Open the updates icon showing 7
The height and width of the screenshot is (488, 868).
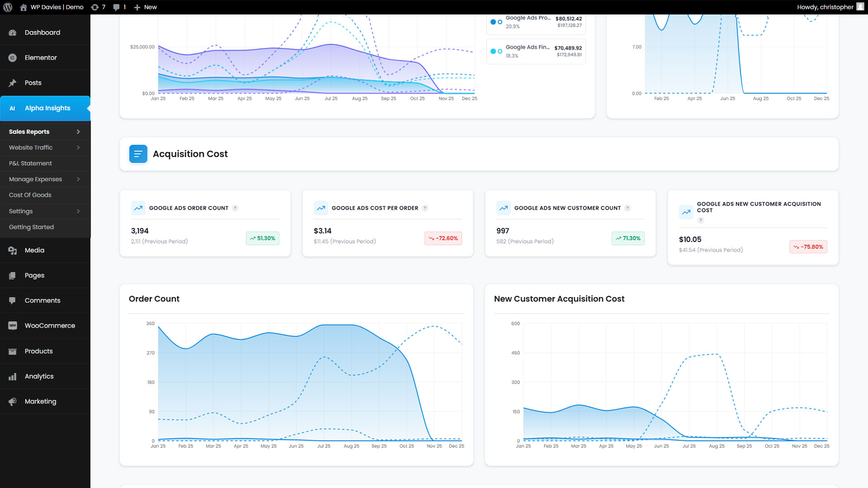[x=94, y=7]
